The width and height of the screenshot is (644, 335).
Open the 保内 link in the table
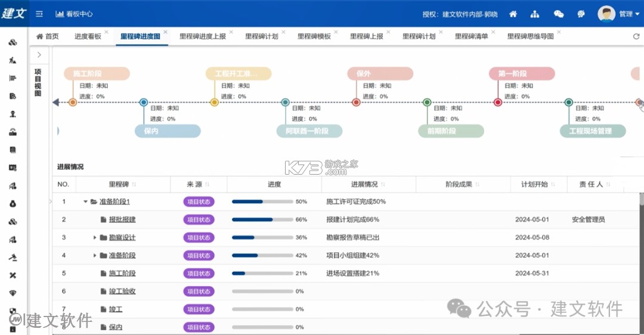[x=116, y=327]
